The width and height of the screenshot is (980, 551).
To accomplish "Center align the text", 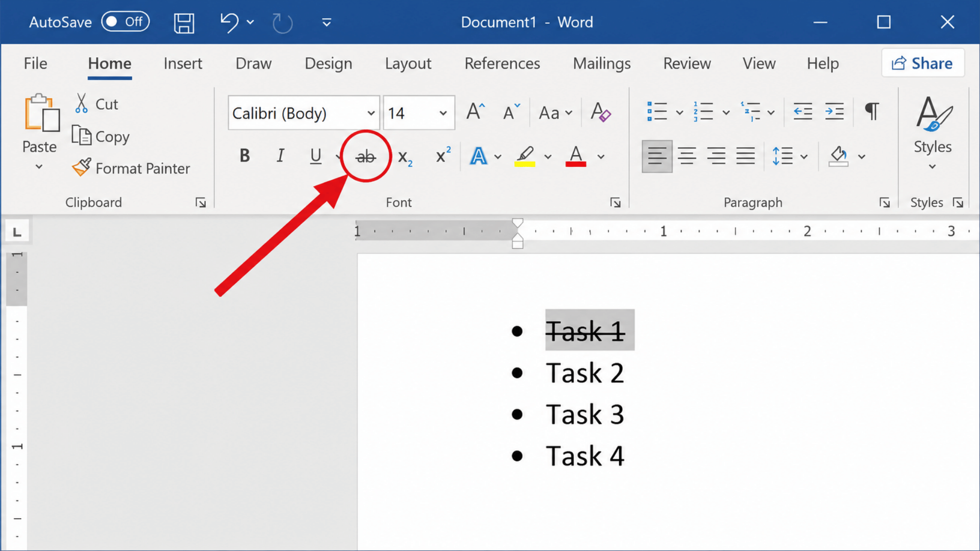I will [687, 156].
